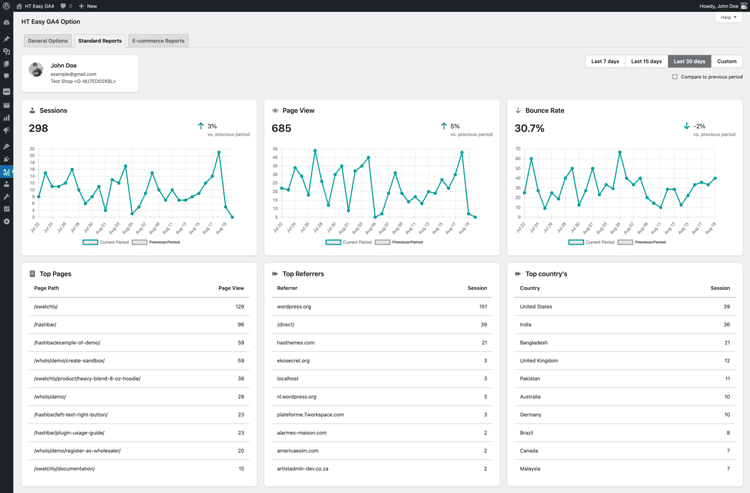Open the Howdy, John Doe account menu

pos(720,6)
